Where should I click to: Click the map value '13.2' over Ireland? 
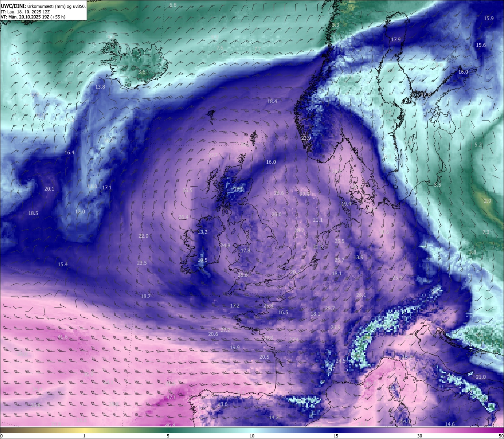click(202, 232)
